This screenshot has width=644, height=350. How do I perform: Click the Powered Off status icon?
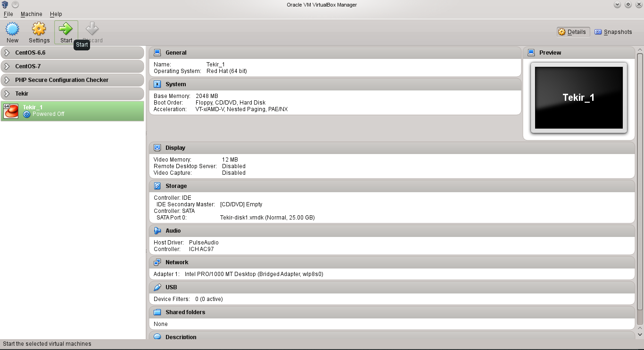[27, 114]
